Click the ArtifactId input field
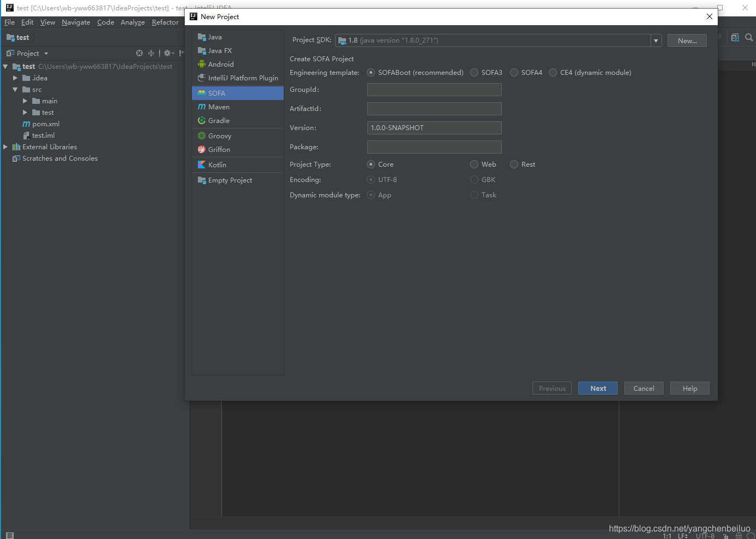 coord(435,109)
